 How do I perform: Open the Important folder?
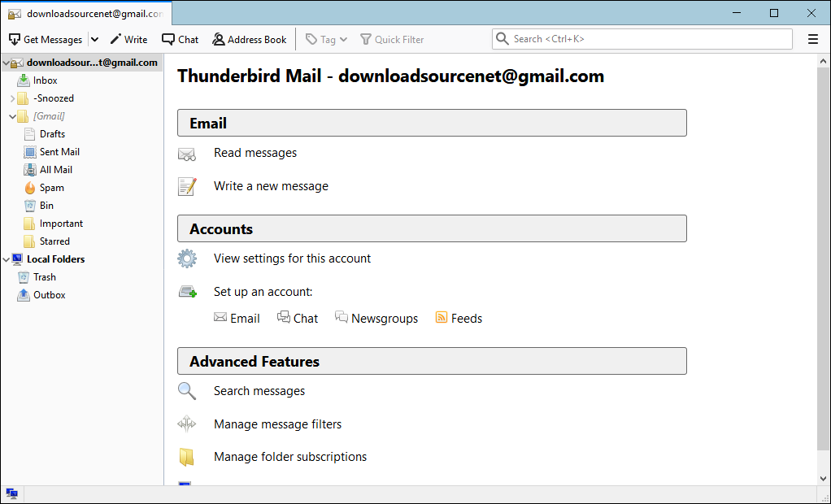(61, 224)
